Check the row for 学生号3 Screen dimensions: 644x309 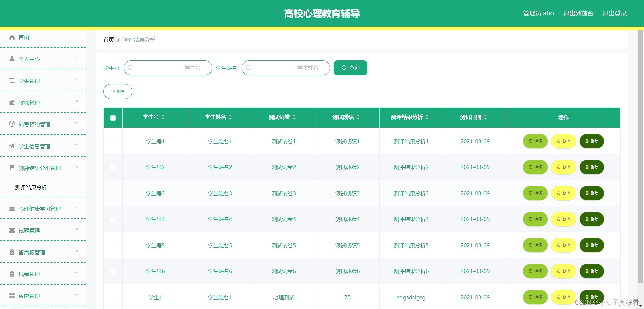[x=112, y=193]
